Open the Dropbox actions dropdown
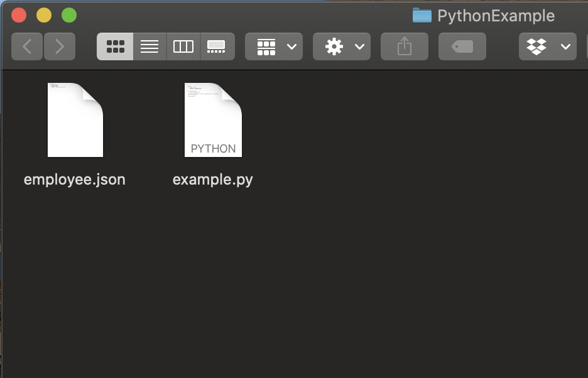 coord(547,46)
